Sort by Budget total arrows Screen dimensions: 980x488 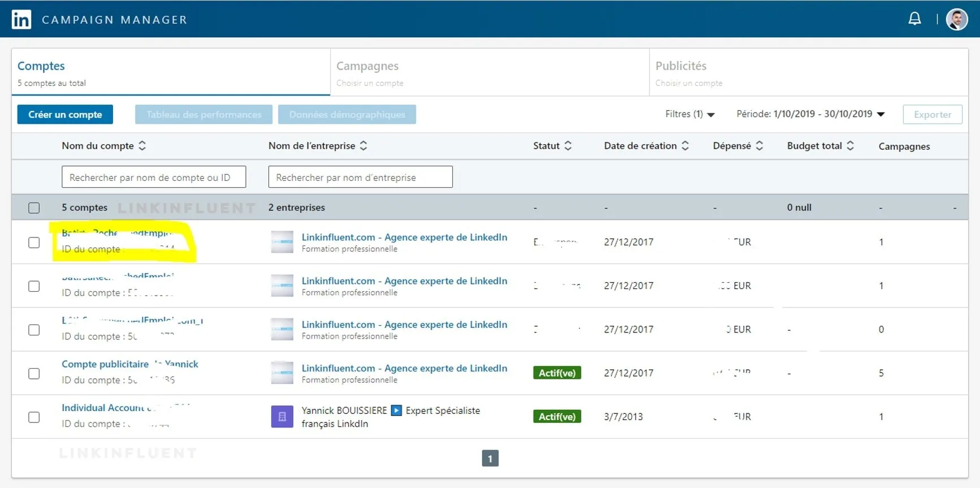850,146
